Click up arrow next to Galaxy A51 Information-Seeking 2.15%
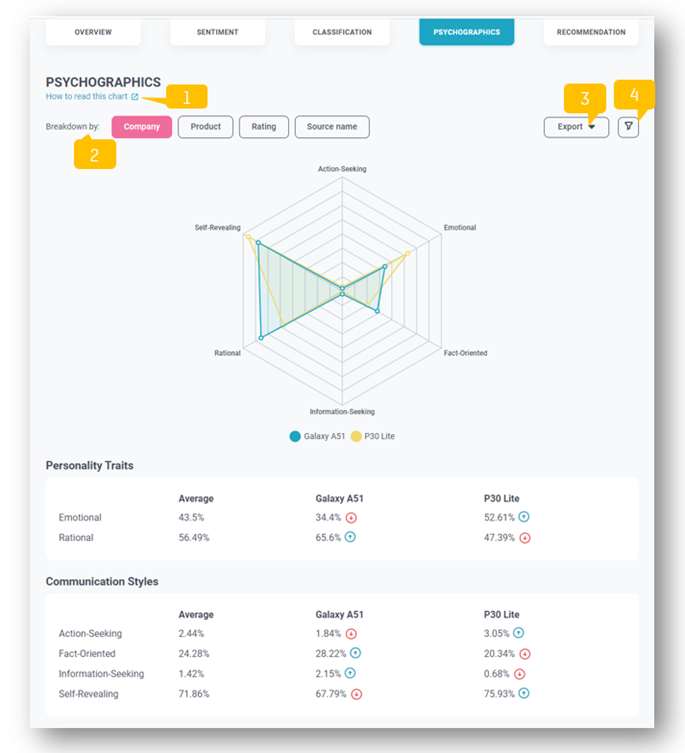This screenshot has width=685, height=753. tap(350, 673)
